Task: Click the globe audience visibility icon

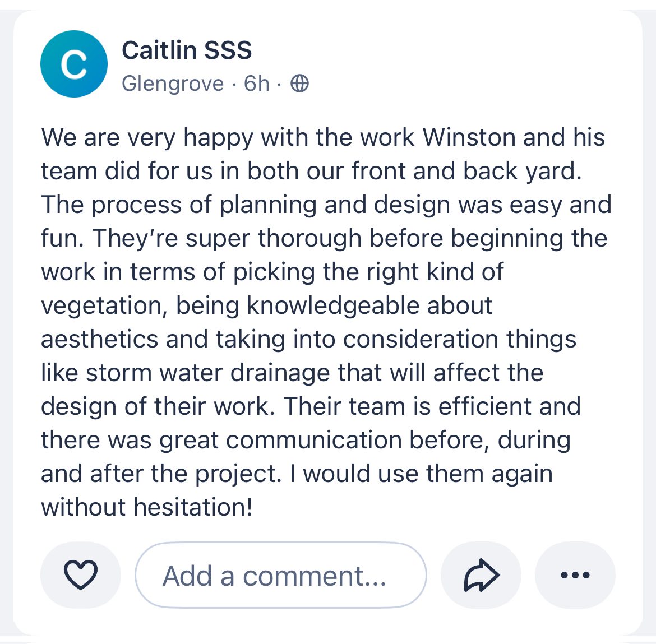Action: tap(299, 84)
